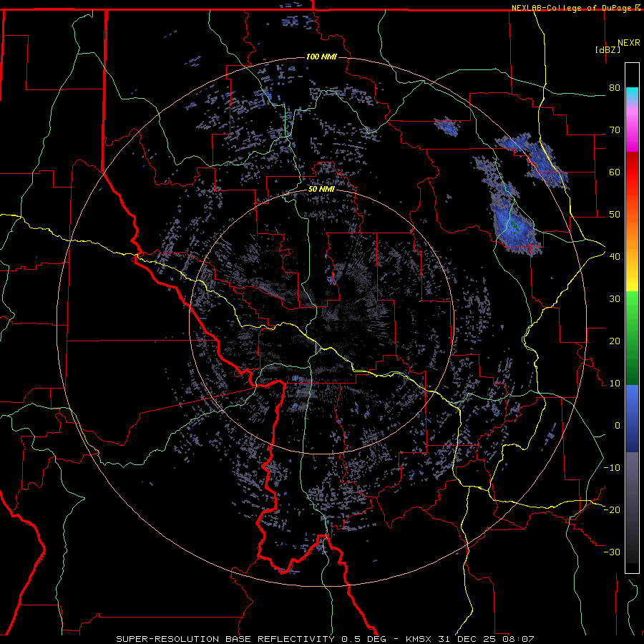Viewport: 644px width, 644px height.
Task: Click the 50 dBZ scale value
Action: (x=615, y=215)
